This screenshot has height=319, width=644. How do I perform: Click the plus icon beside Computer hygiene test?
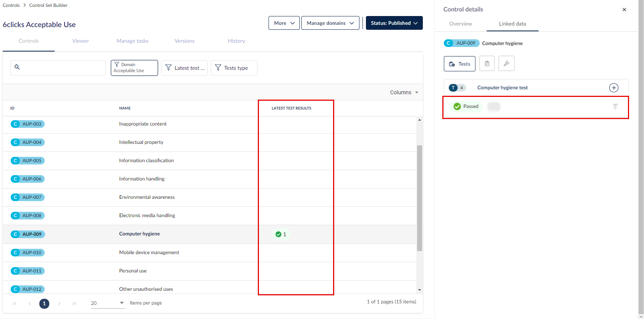[613, 88]
